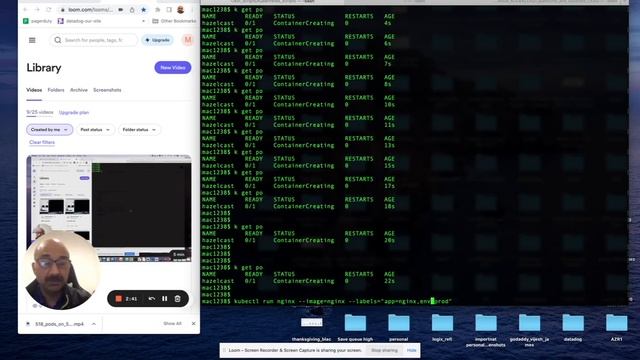This screenshot has height=360, width=640.
Task: Reload the Loom page
Action: pyautogui.click(x=49, y=9)
